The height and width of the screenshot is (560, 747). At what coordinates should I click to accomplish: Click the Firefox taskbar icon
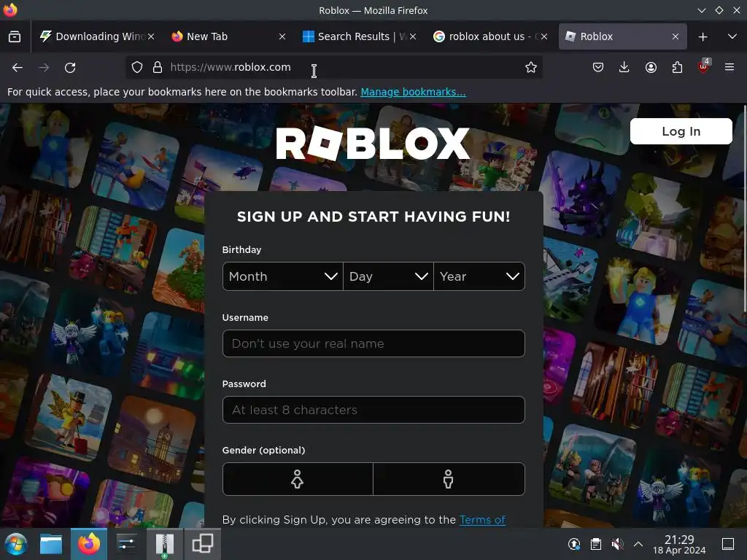click(x=89, y=544)
